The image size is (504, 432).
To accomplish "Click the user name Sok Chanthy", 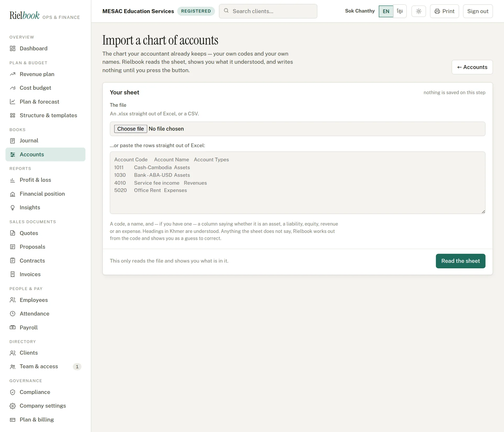I will (360, 11).
